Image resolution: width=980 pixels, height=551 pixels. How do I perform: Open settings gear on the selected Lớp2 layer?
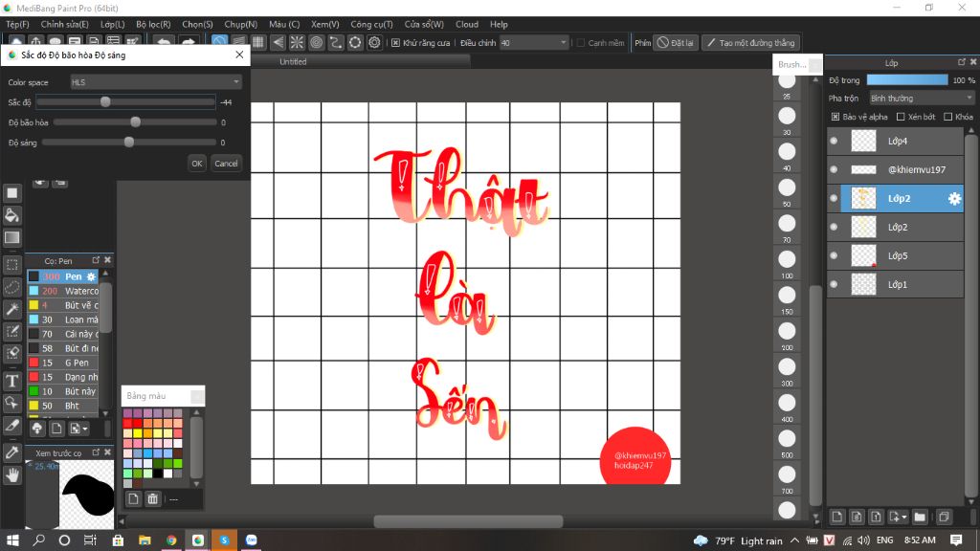[954, 199]
